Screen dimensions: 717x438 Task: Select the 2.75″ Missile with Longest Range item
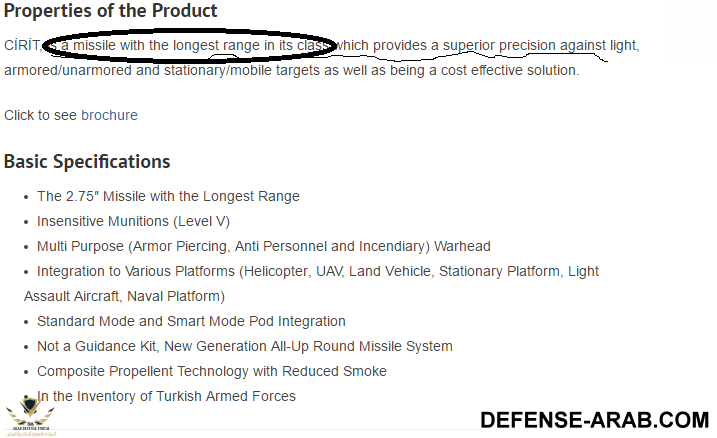click(168, 196)
